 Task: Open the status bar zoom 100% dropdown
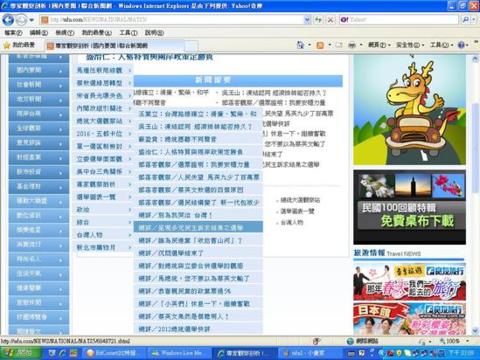point(455,341)
